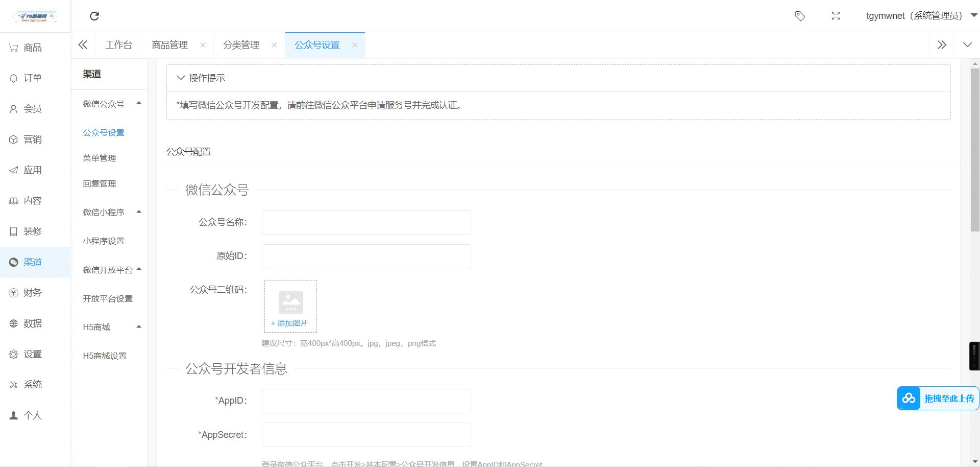
Task: Collapse the 操作提示 panel
Action: pyautogui.click(x=181, y=78)
